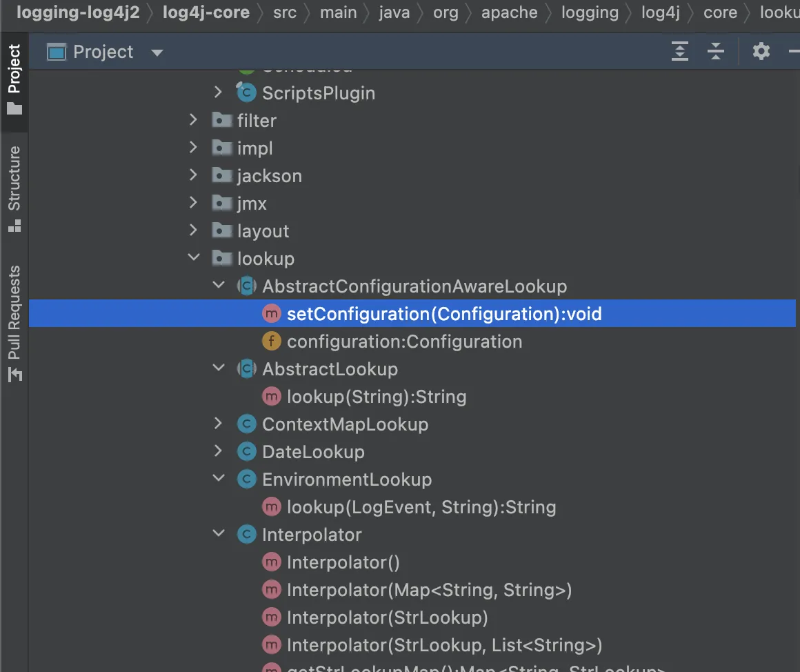Open the Pull Requests tool window tab
Image resolution: width=800 pixels, height=672 pixels.
tap(14, 322)
